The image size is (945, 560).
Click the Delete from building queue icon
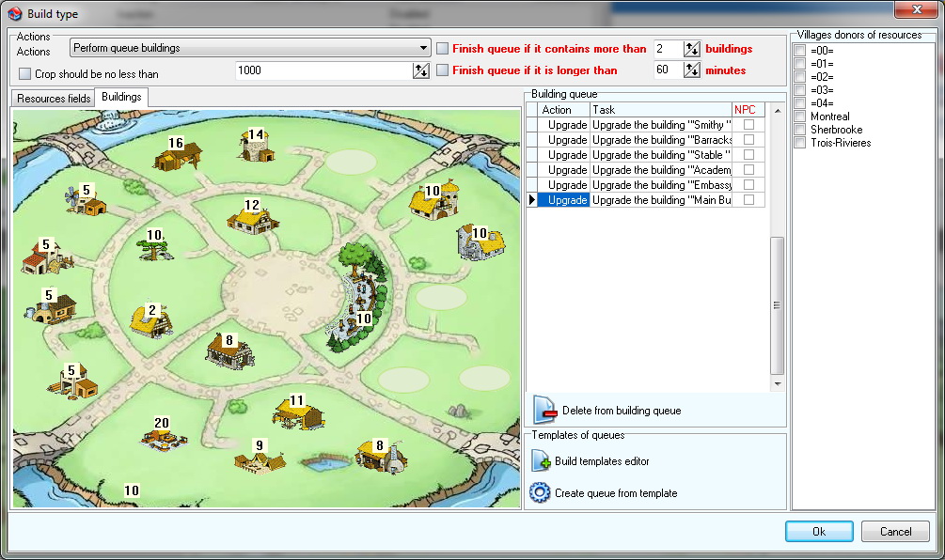click(544, 410)
